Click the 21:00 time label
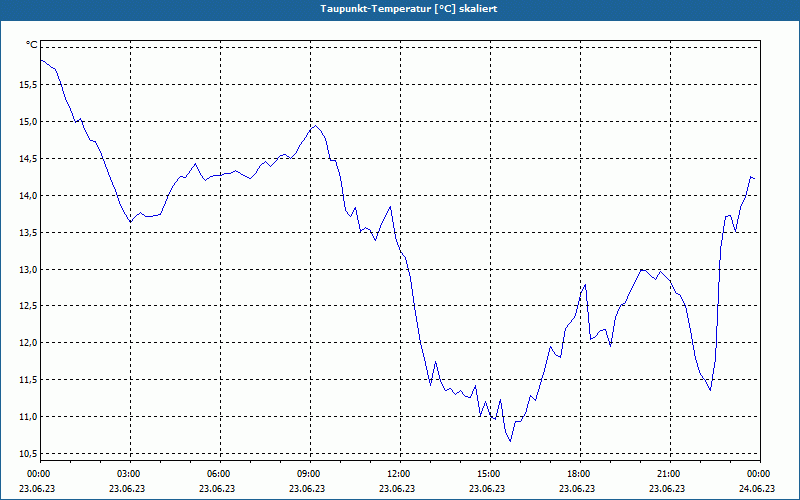This screenshot has width=800, height=500. click(670, 474)
